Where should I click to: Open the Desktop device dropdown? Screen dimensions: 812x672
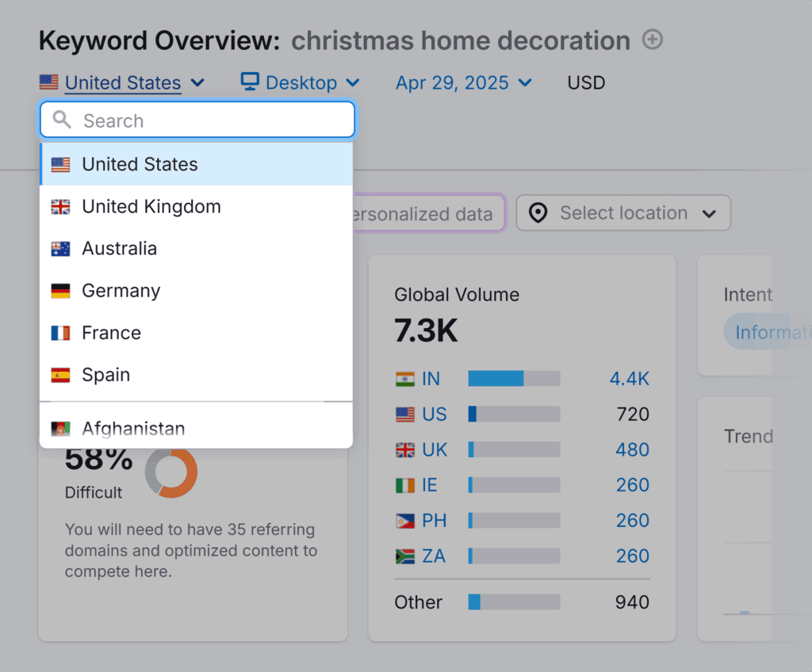(301, 82)
